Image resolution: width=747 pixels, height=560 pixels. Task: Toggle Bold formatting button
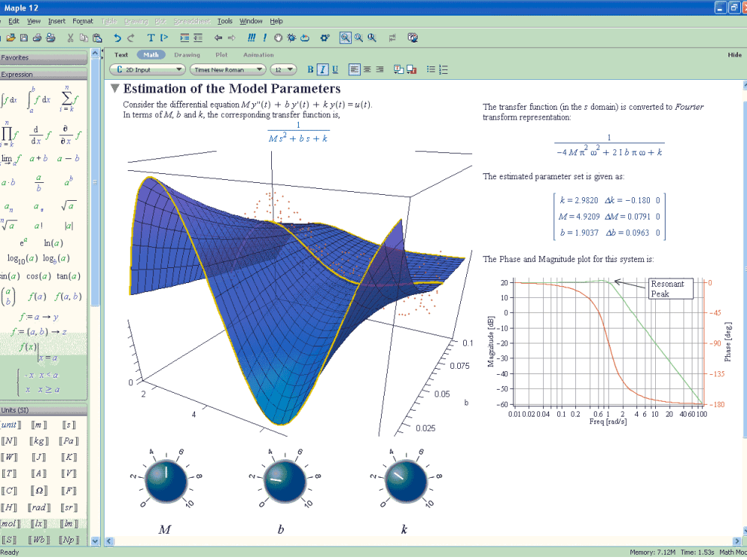[310, 69]
